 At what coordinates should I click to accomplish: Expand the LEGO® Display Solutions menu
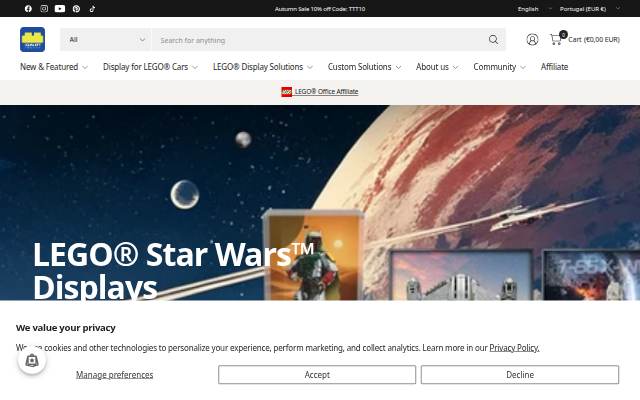click(x=262, y=67)
